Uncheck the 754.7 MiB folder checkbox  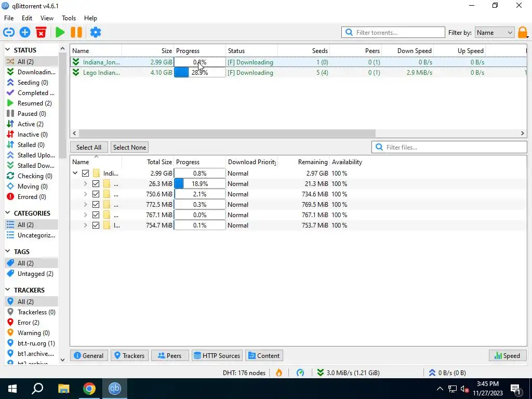click(96, 225)
